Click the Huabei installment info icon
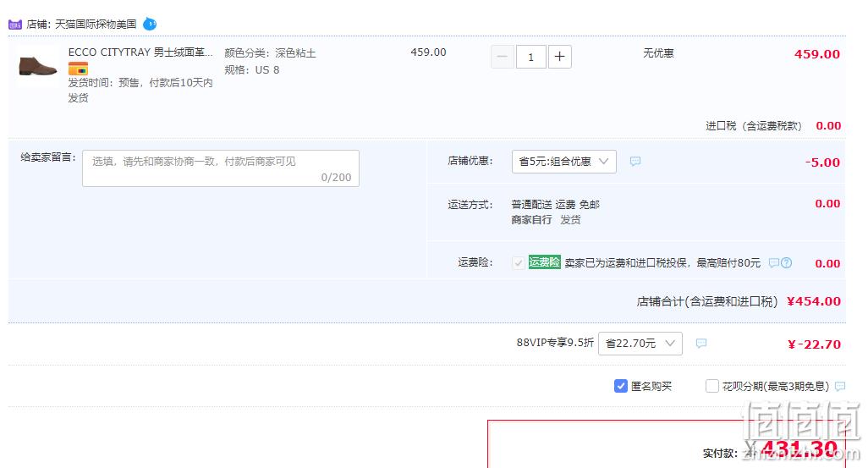868x468 pixels. [840, 386]
